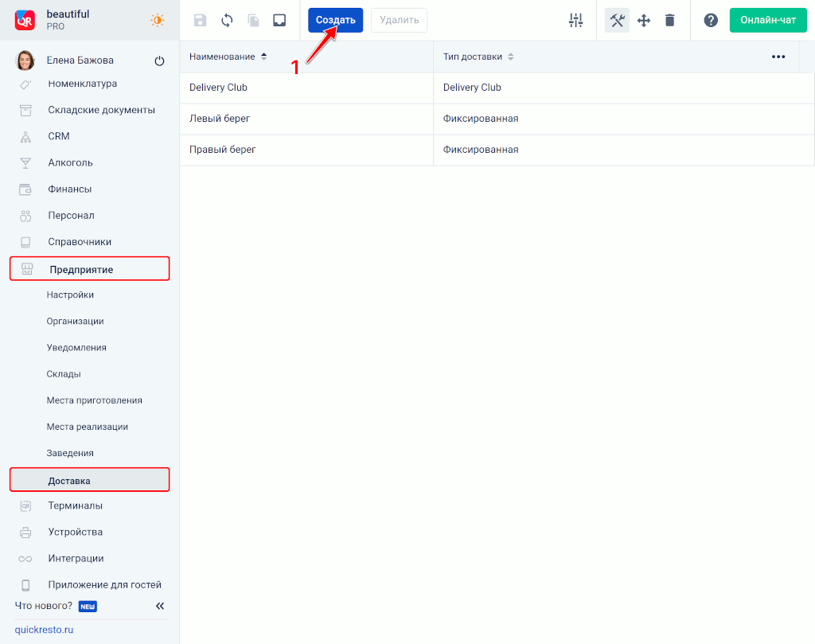Image resolution: width=815 pixels, height=644 pixels.
Task: Click the Алкоголь cocktail glass icon
Action: (25, 163)
